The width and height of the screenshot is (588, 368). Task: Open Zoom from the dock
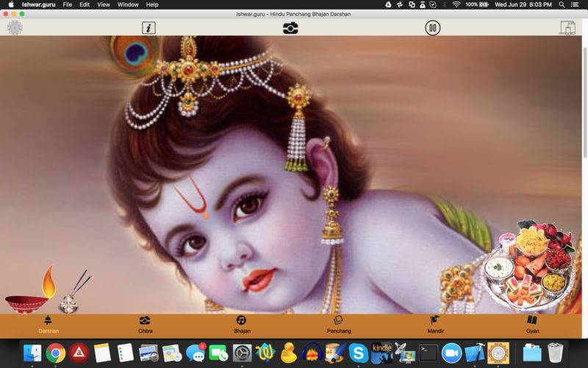pyautogui.click(x=451, y=353)
